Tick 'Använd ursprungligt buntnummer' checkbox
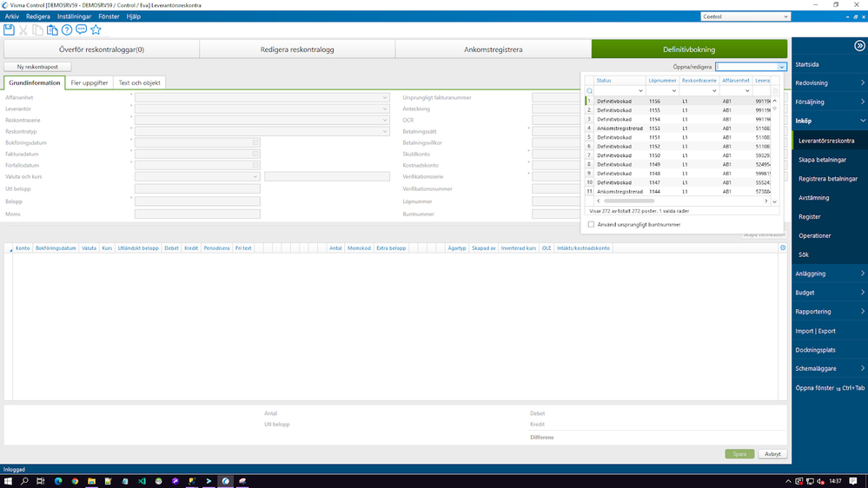 [591, 225]
